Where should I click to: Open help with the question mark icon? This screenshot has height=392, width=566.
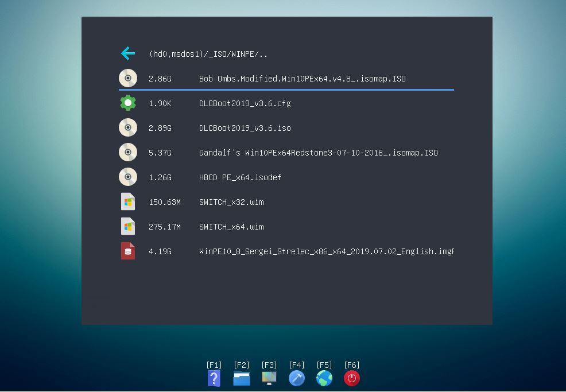tap(214, 379)
